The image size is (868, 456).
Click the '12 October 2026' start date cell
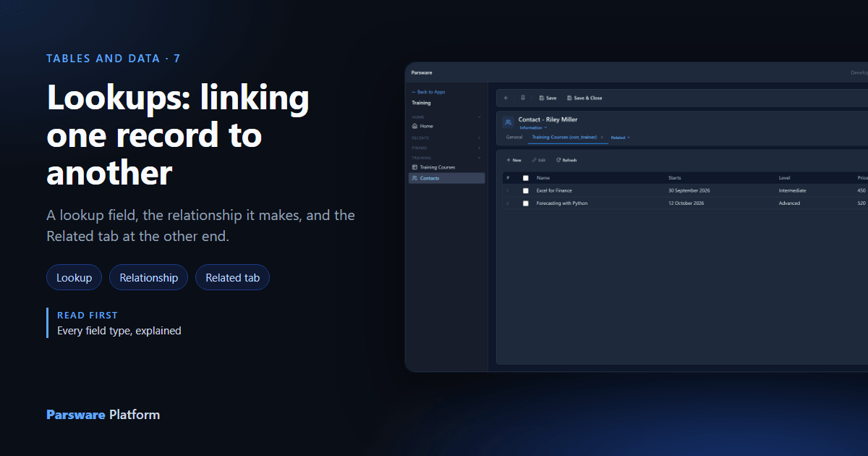click(686, 203)
